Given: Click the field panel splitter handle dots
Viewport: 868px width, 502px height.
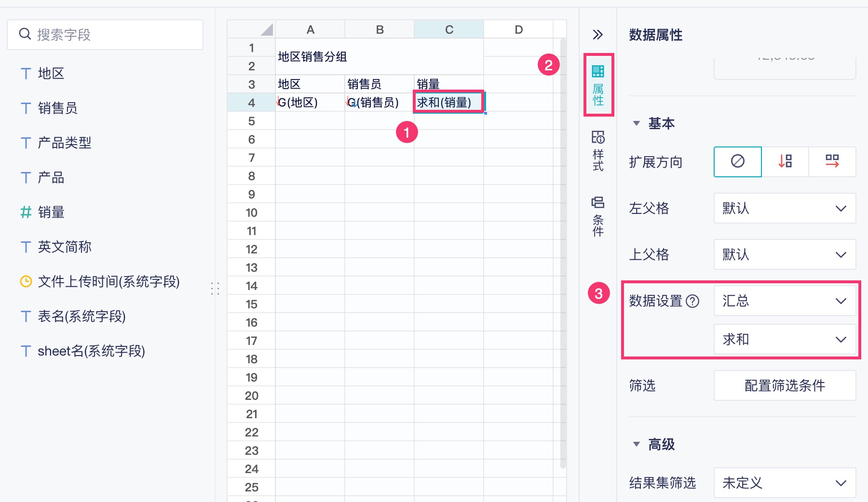Looking at the screenshot, I should tap(215, 288).
